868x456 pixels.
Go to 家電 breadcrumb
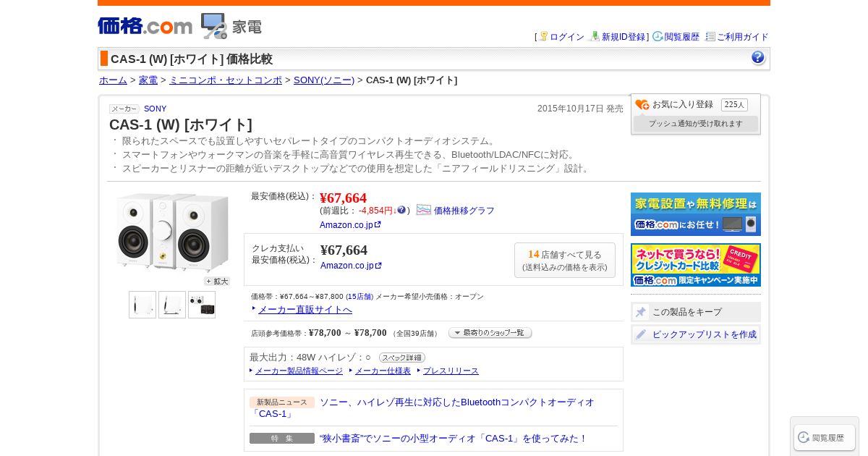148,80
